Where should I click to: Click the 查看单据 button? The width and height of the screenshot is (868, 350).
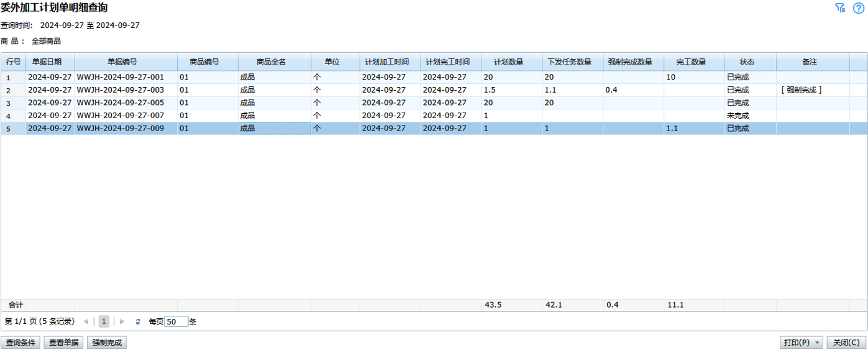click(63, 343)
